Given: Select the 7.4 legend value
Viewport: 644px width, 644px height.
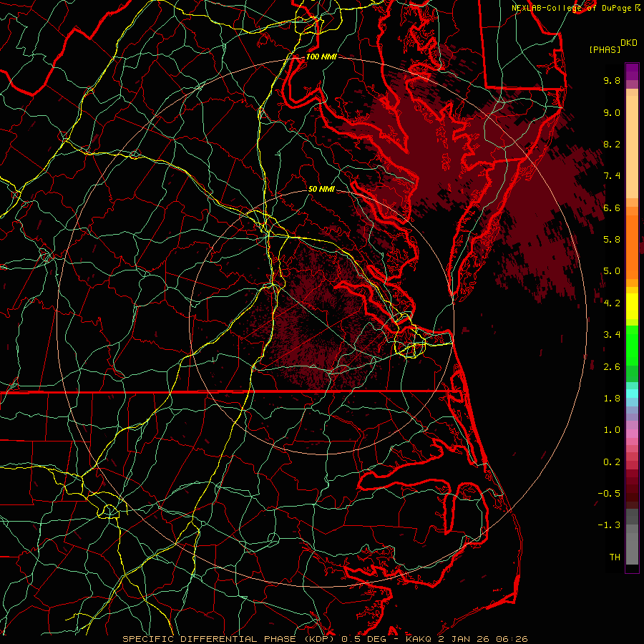Looking at the screenshot, I should (x=612, y=176).
